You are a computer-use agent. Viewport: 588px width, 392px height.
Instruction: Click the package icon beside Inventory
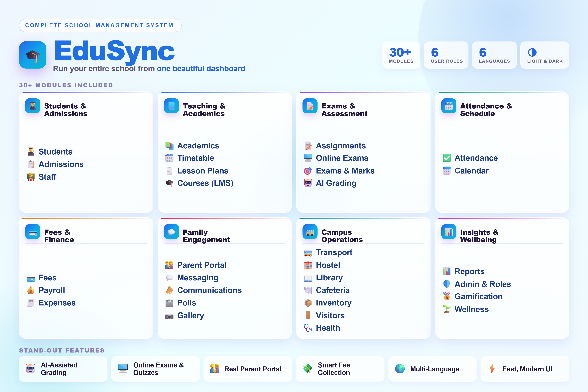(308, 303)
